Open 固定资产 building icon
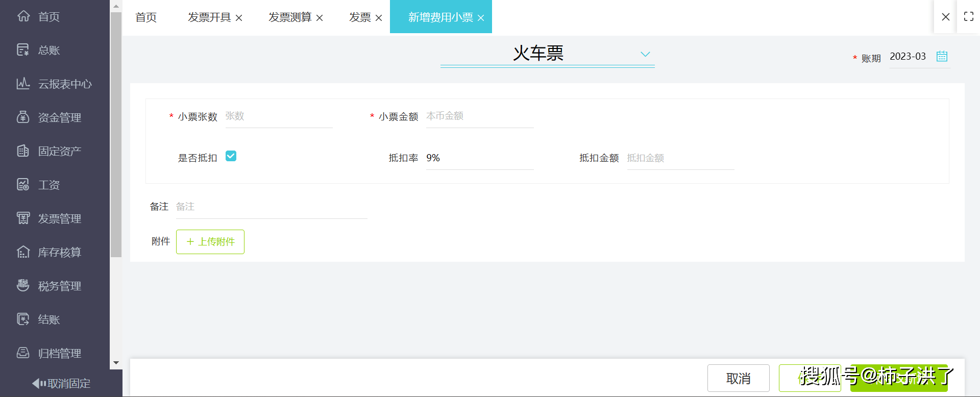Viewport: 980px width, 397px height. coord(23,151)
